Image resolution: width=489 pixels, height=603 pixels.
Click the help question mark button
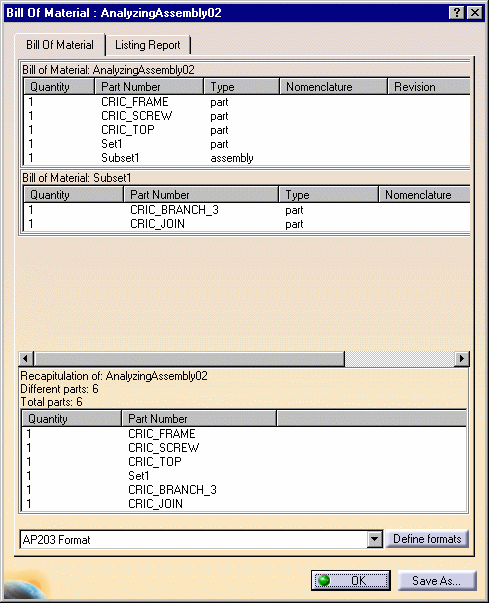pyautogui.click(x=456, y=13)
